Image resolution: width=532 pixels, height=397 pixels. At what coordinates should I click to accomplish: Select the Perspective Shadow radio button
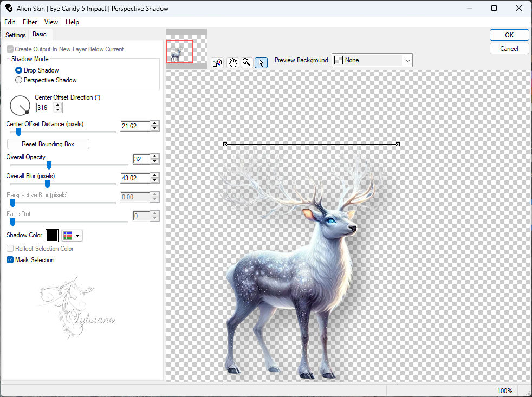tap(18, 80)
